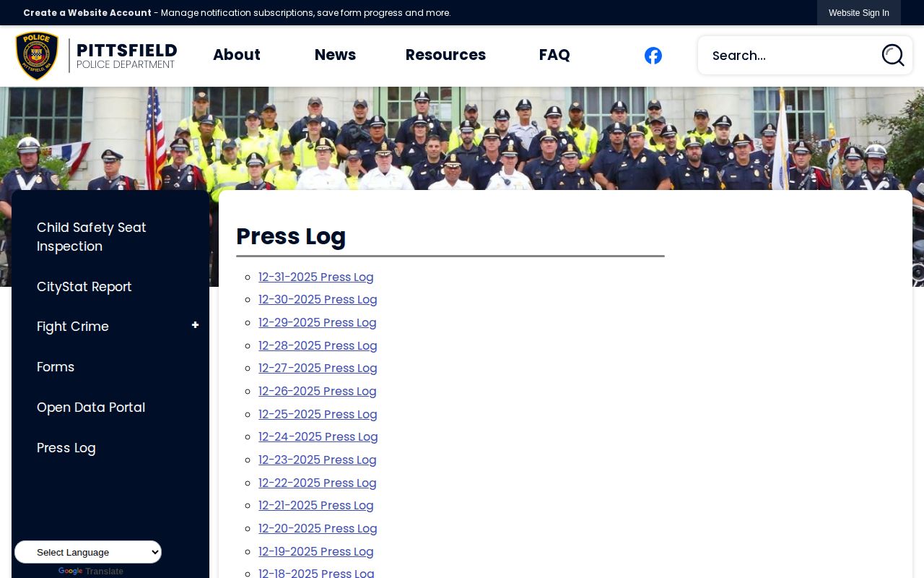Open the 12-22-2025 Press Log
Screen dimensions: 924x578
coord(318,483)
